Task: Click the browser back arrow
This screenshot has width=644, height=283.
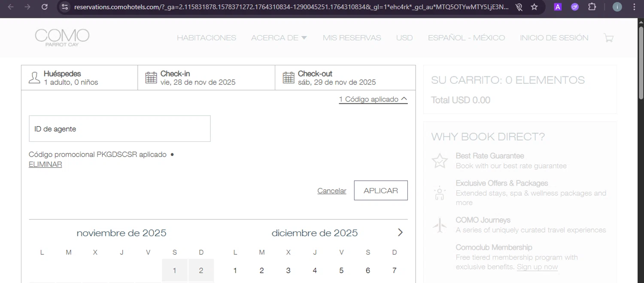Action: [x=11, y=7]
